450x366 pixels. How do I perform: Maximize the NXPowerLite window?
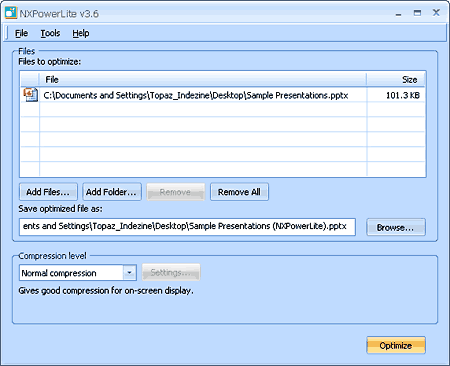tap(417, 13)
